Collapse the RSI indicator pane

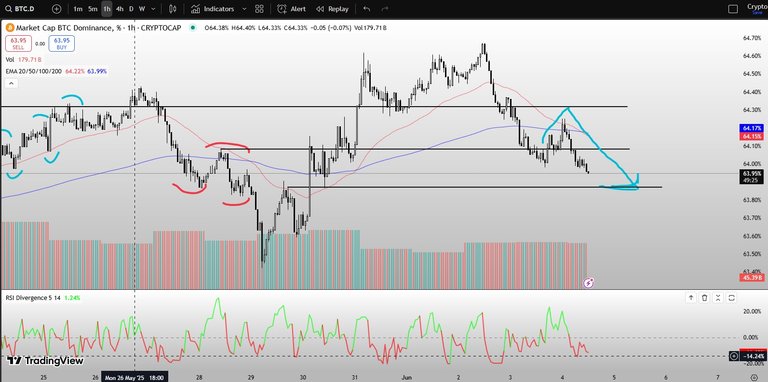point(718,297)
